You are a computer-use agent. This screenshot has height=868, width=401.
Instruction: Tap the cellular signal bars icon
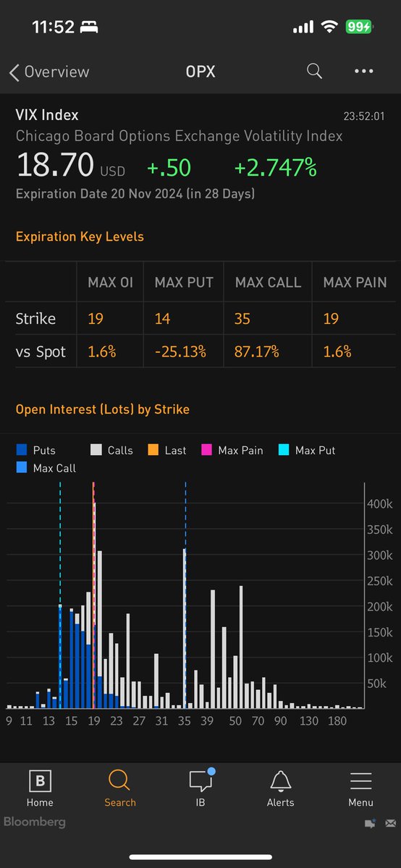point(303,27)
